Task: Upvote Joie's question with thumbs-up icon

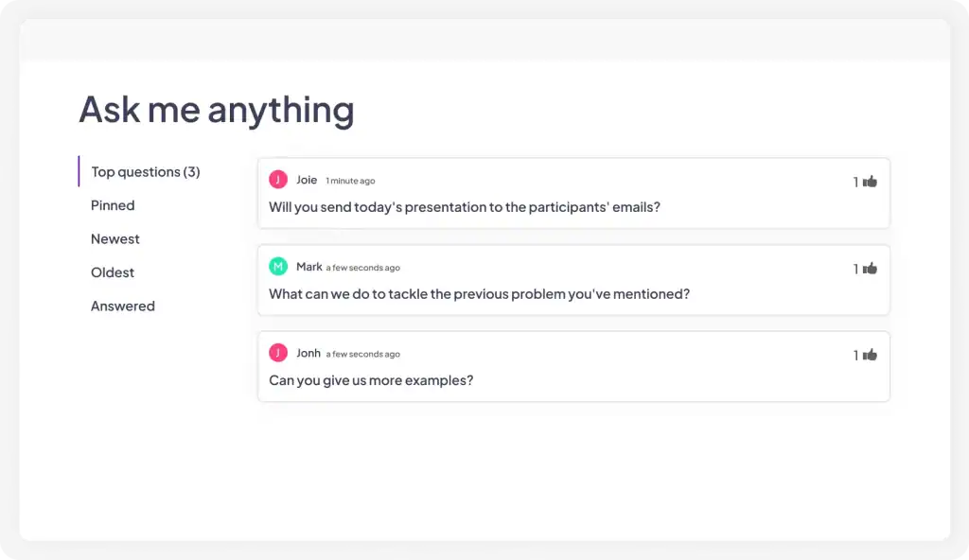Action: click(x=870, y=182)
